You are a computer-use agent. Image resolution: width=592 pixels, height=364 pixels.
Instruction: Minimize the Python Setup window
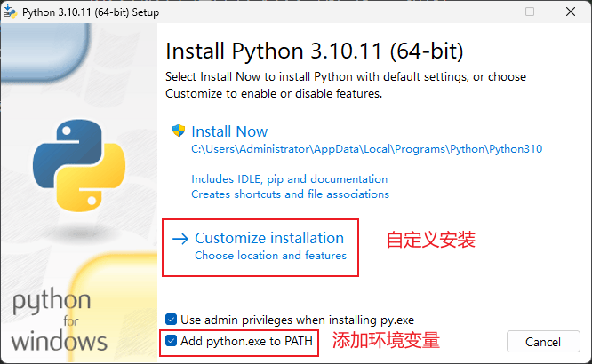(489, 12)
